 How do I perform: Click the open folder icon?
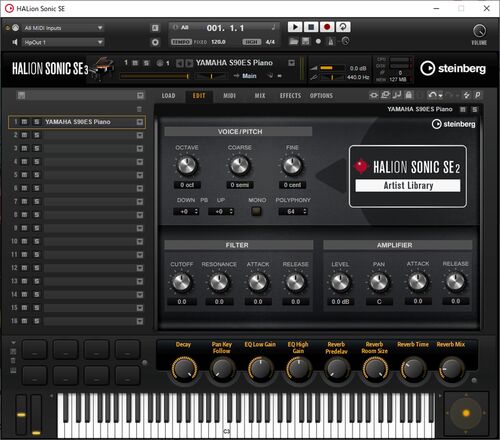[x=294, y=41]
